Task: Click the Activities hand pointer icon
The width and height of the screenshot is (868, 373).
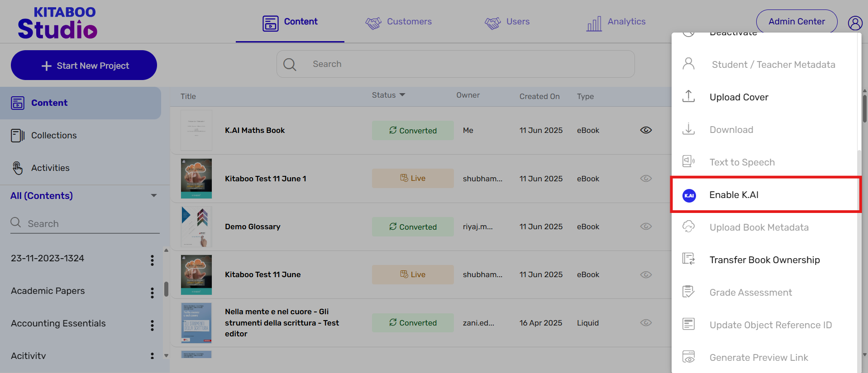Action: 18,168
